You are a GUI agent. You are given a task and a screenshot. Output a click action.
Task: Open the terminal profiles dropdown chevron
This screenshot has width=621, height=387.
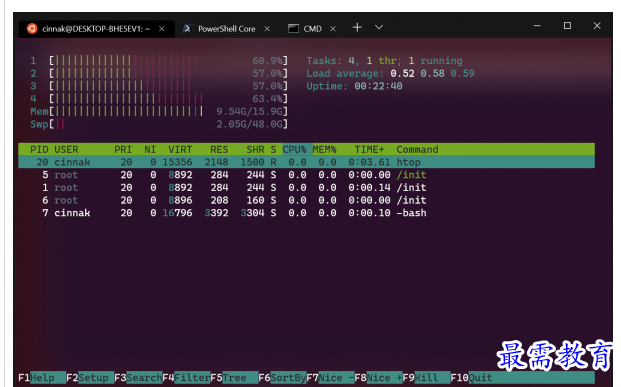tap(379, 27)
